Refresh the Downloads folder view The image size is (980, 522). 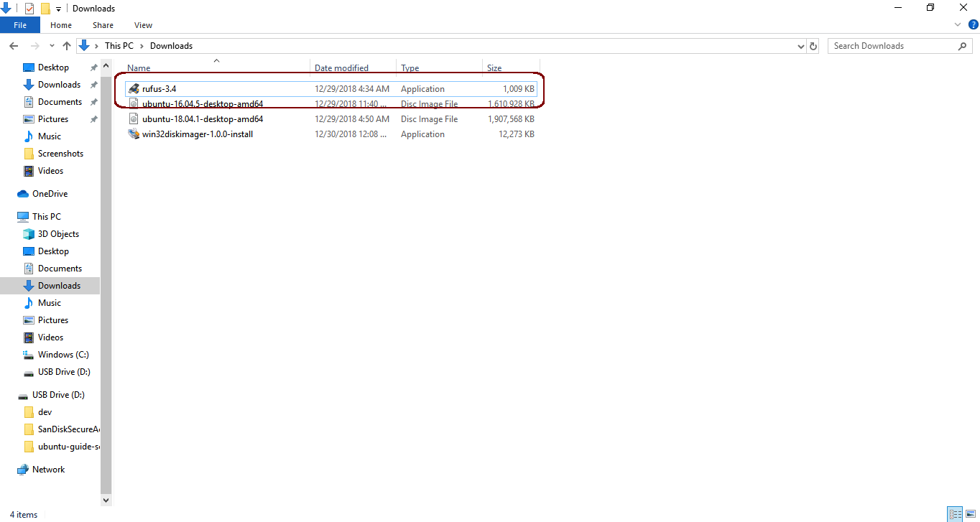(813, 46)
